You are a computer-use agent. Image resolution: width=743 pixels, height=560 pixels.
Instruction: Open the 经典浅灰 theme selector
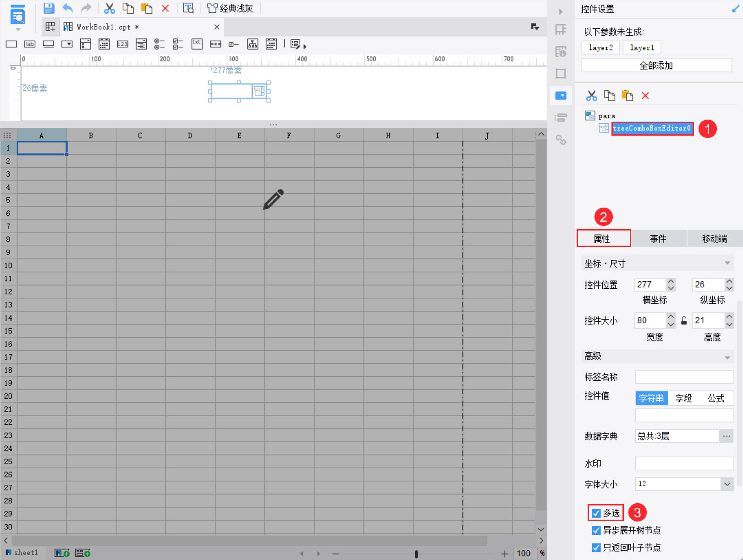pos(230,8)
